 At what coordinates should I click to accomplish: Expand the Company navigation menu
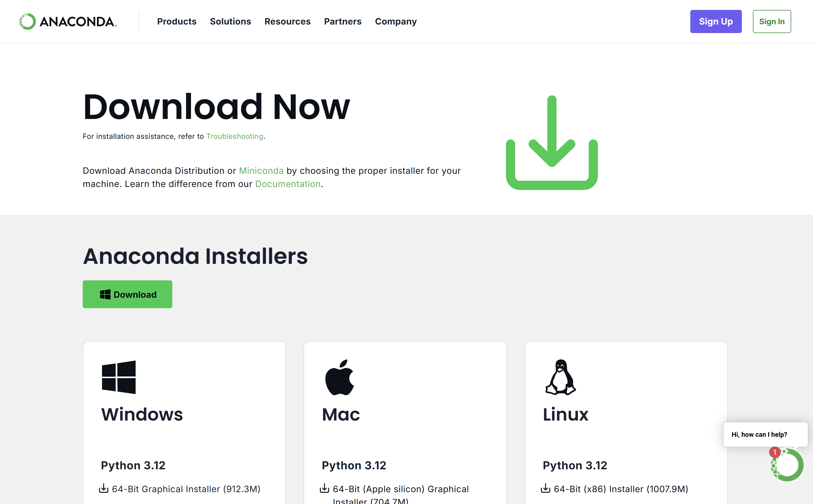(x=396, y=22)
